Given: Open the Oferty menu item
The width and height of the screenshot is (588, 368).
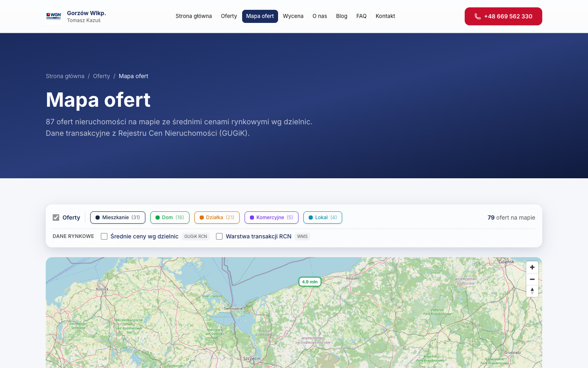Looking at the screenshot, I should [x=229, y=16].
